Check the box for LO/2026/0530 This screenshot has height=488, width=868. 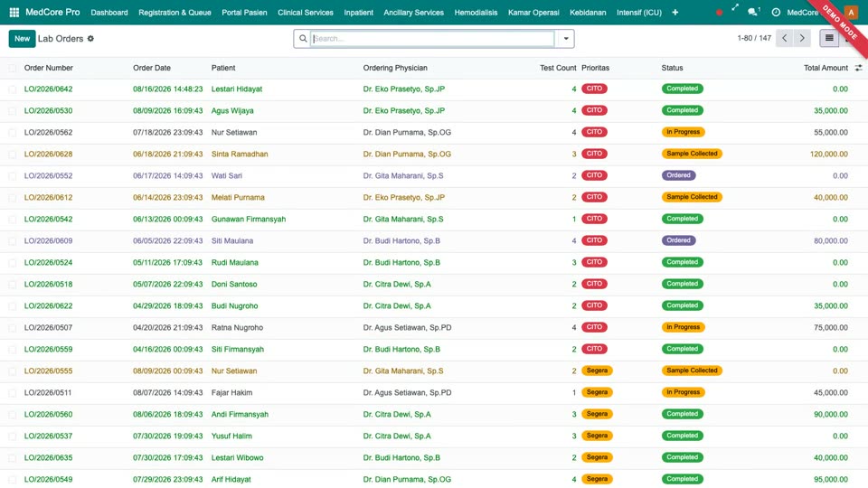tap(12, 110)
